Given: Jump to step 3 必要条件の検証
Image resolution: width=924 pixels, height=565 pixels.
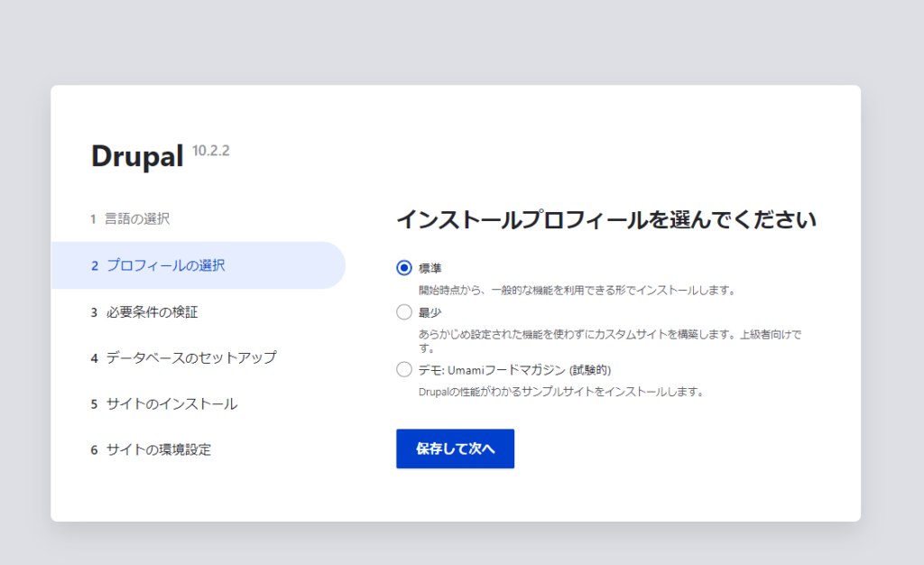Looking at the screenshot, I should coord(152,310).
